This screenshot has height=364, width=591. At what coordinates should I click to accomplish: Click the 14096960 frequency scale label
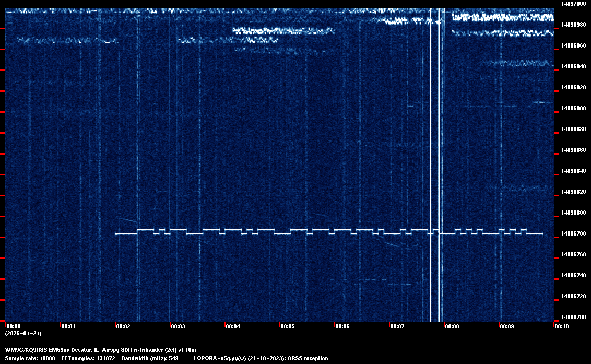point(573,45)
